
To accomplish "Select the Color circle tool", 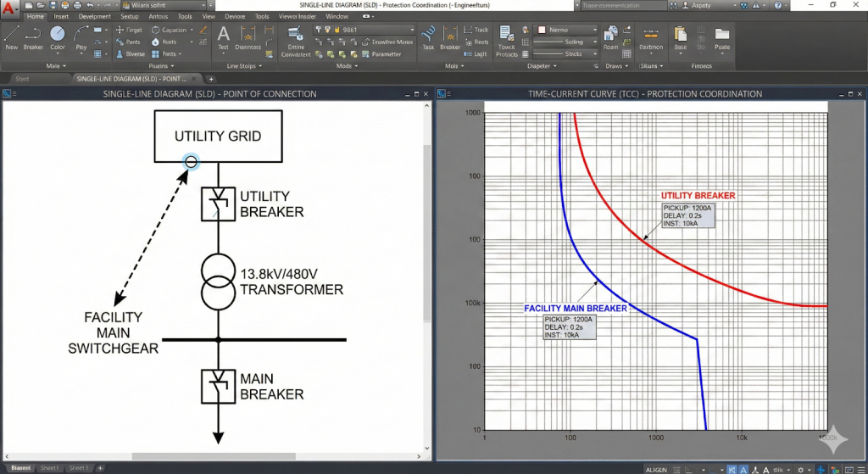I will 58,38.
